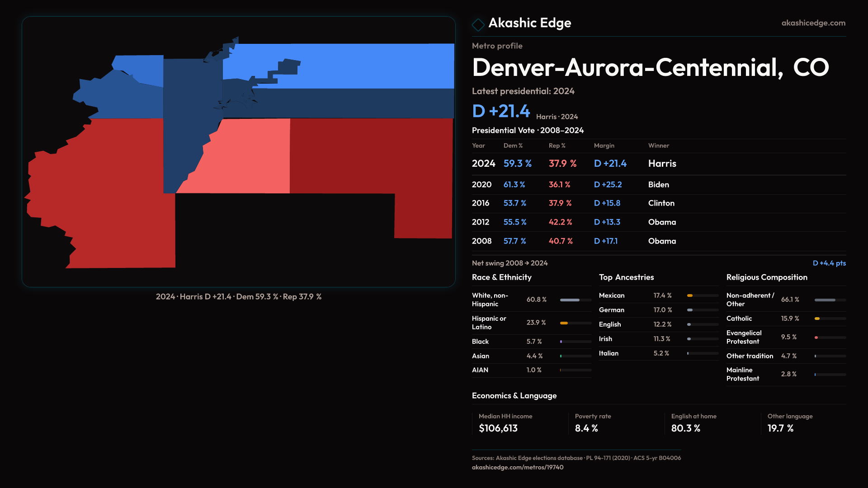Click the Median HH income card

click(x=506, y=423)
